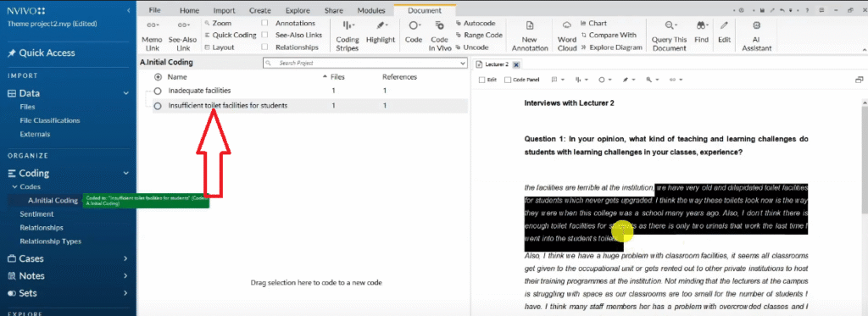Close the Lecturer 2 document tab
The width and height of the screenshot is (868, 316).
point(516,64)
